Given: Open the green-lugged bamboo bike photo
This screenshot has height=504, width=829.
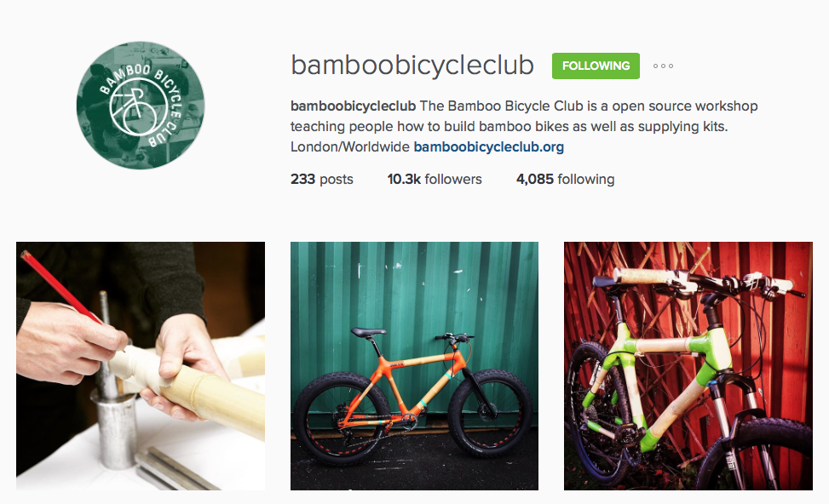Looking at the screenshot, I should coord(688,366).
